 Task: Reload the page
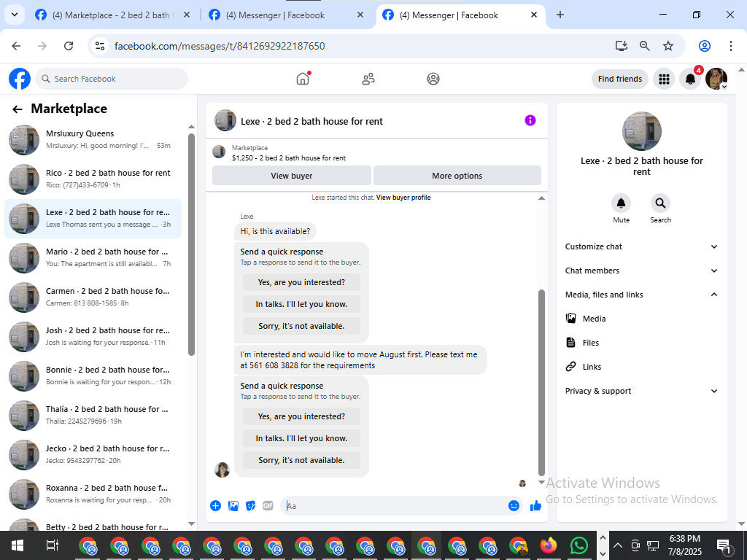[x=69, y=46]
